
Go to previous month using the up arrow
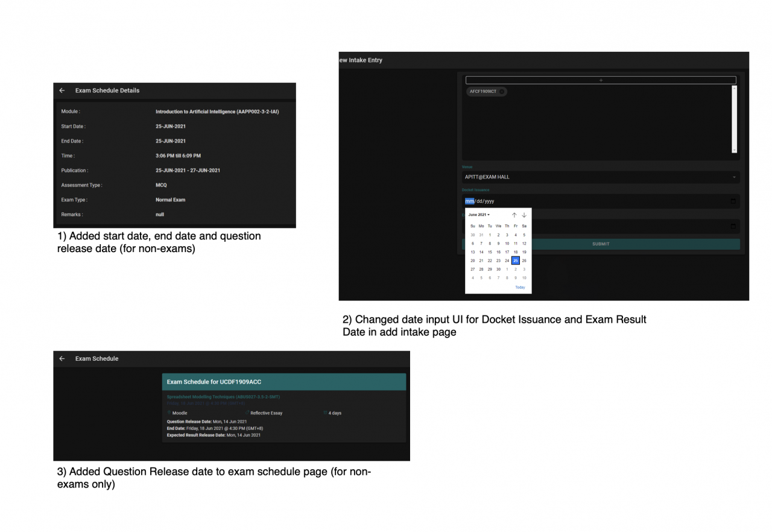(x=514, y=215)
